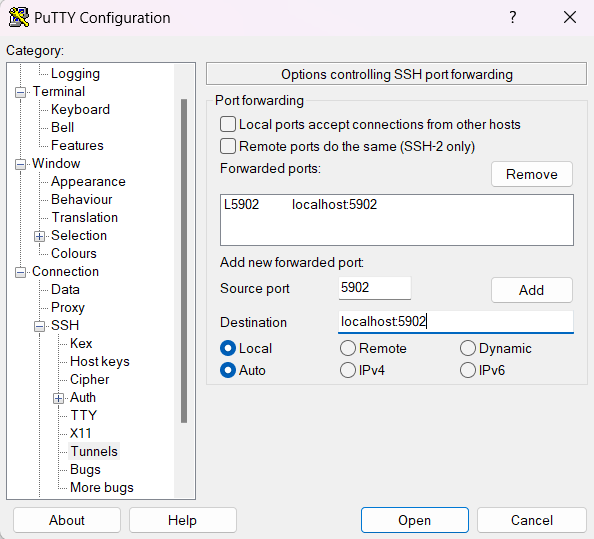
Task: Choose the IPv4 radio button
Action: 348,370
